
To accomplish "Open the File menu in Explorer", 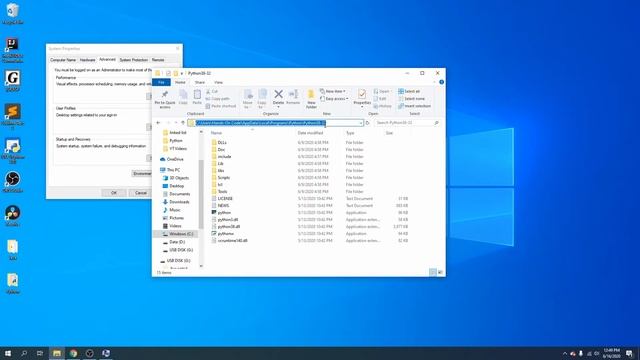I will pyautogui.click(x=161, y=82).
